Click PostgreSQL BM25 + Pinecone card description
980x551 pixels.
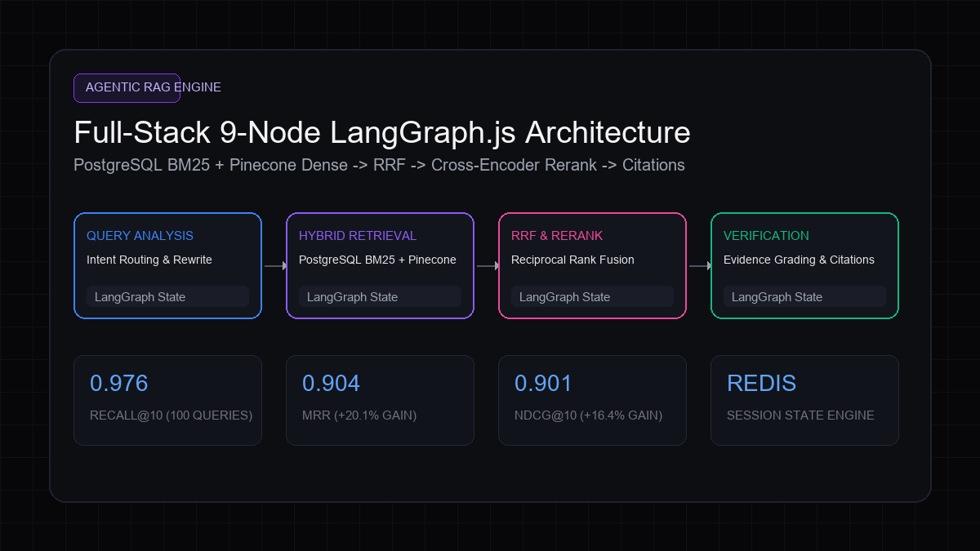[377, 260]
